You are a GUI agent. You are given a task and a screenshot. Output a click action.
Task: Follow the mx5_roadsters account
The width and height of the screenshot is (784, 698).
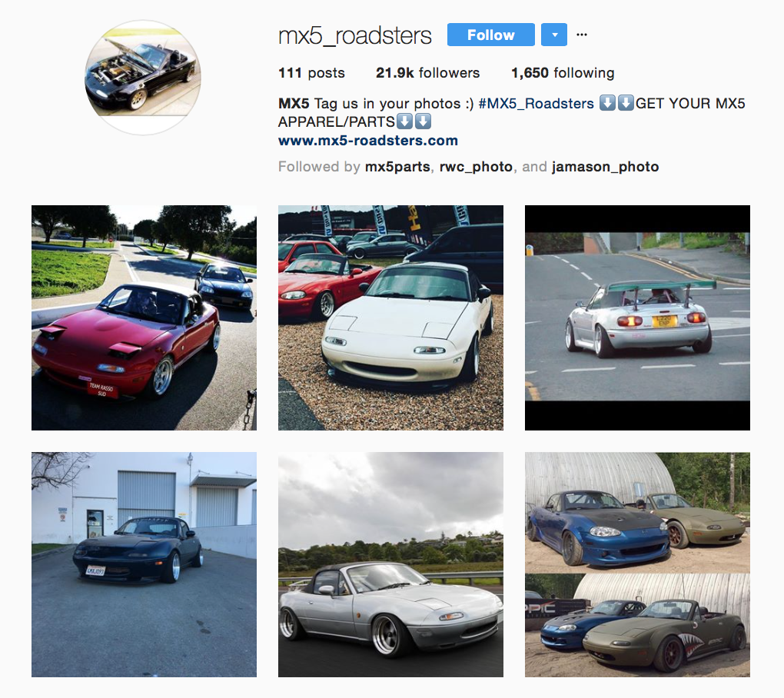490,35
